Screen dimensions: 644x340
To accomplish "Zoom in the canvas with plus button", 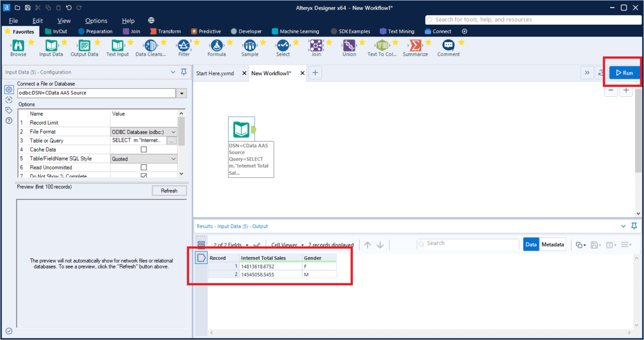I will [626, 90].
